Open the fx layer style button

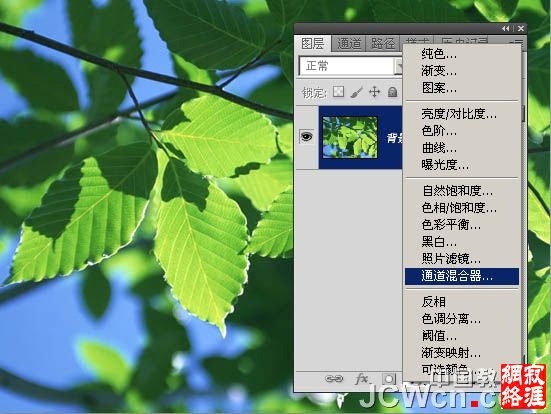(x=362, y=379)
